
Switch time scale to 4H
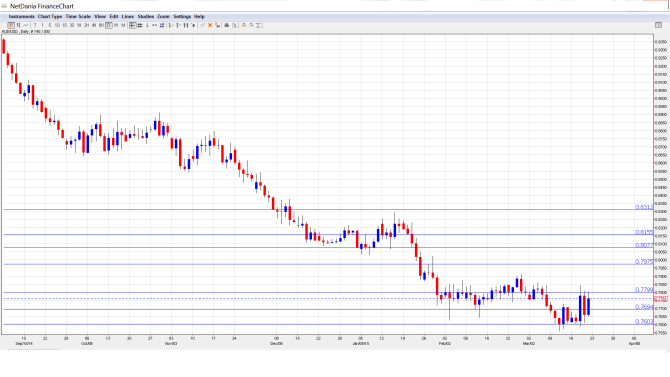pyautogui.click(x=94, y=25)
